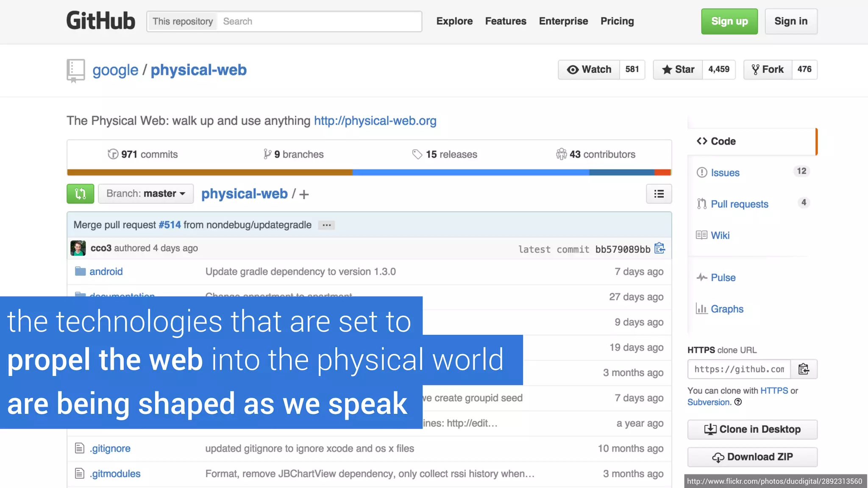Click the Pulse activity icon
Viewport: 868px width, 488px height.
[x=702, y=277]
